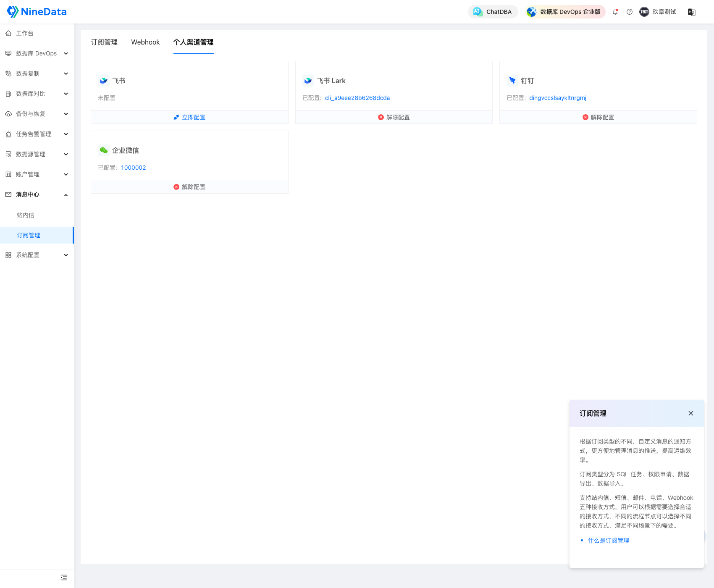Expand the 数据复制 sidebar menu
The width and height of the screenshot is (714, 588).
coord(37,73)
